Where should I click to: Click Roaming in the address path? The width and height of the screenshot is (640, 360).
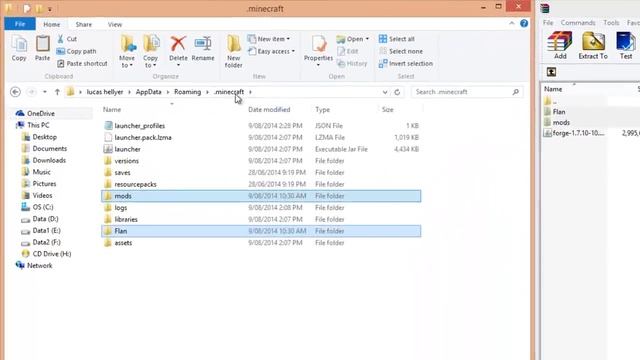tap(187, 92)
